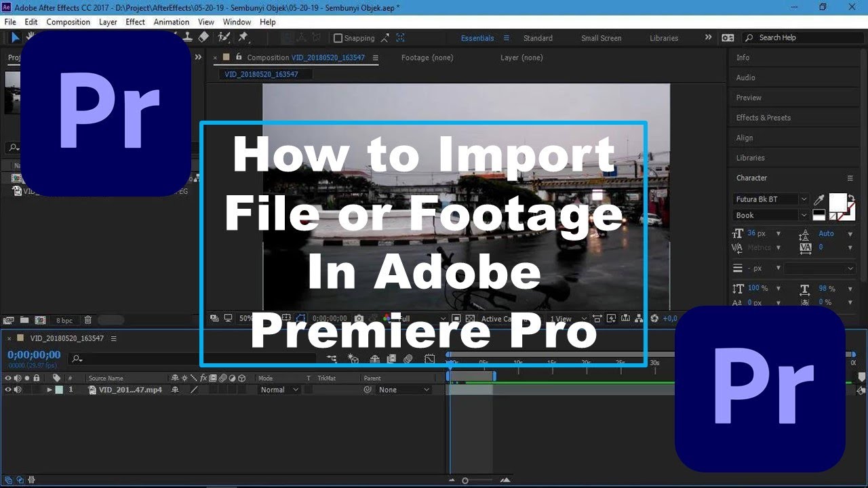Mute audio of VID_201...47.mp4 layer
Image resolution: width=868 pixels, height=488 pixels.
tap(18, 390)
